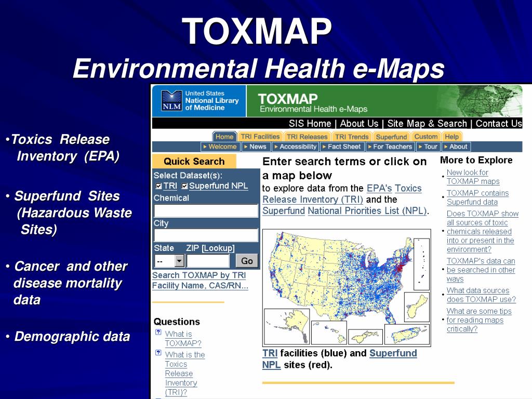532x399 pixels.
Task: Open New look for TOXMAP maps link
Action: click(473, 177)
